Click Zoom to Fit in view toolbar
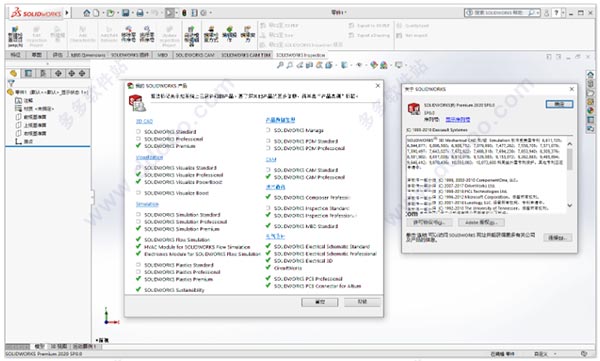Screen dimensions: 600x361 coord(280,65)
